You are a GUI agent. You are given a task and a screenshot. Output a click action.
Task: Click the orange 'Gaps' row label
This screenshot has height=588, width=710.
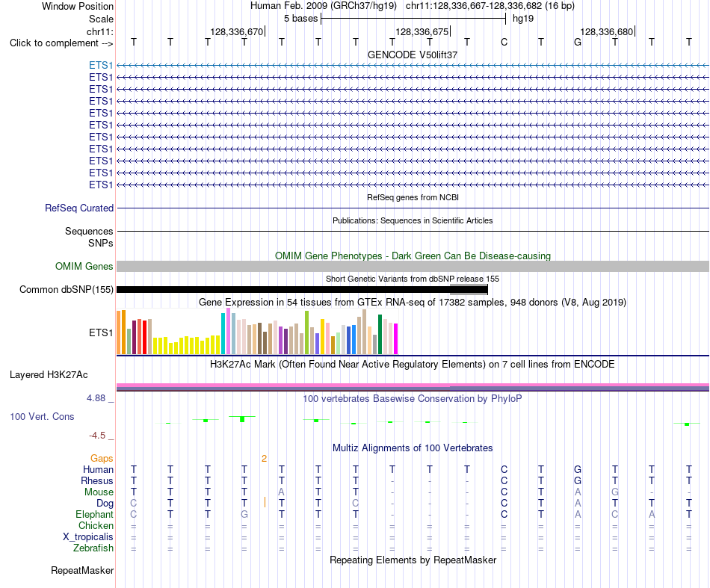(x=102, y=459)
